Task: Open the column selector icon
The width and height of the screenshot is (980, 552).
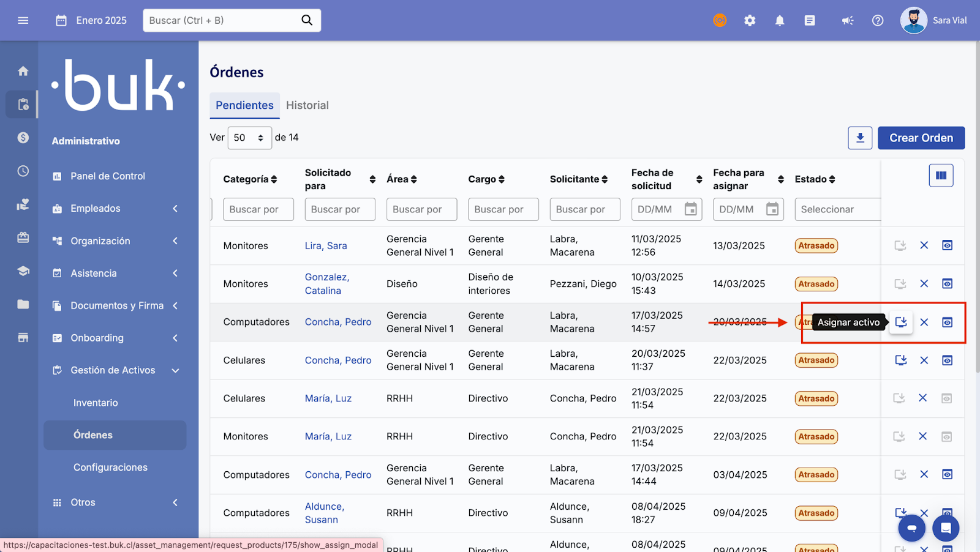Action: 941,176
